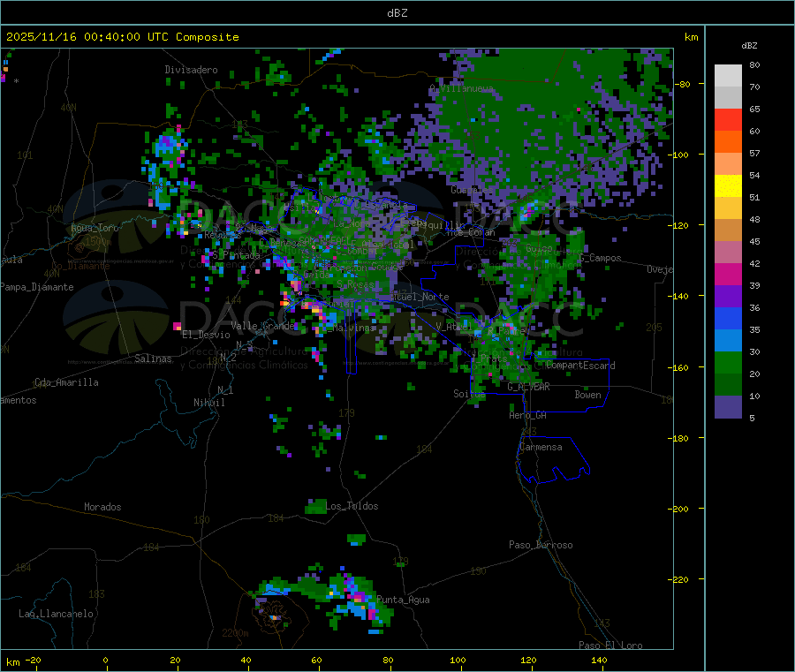
Task: Click the dark green swatch above legend value 10
Action: 728,385
